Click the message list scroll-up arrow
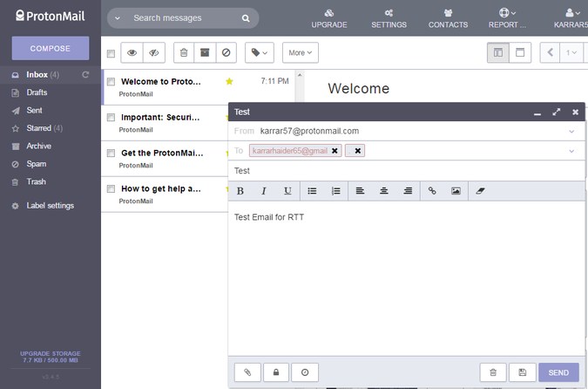588x389 pixels. [x=300, y=75]
